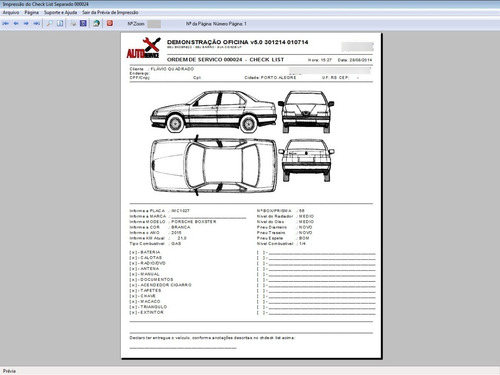Open the Página menu
The height and width of the screenshot is (375, 500).
[x=32, y=12]
